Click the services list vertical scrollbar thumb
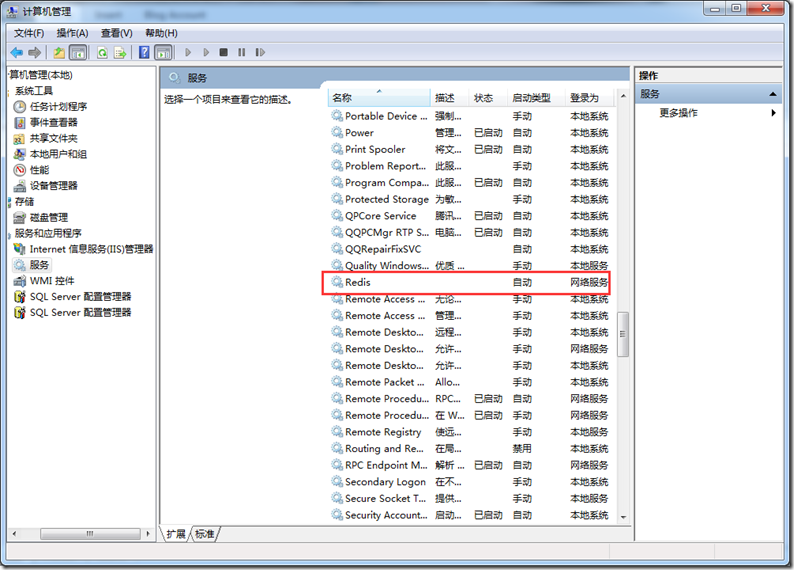The width and height of the screenshot is (794, 570). [623, 334]
